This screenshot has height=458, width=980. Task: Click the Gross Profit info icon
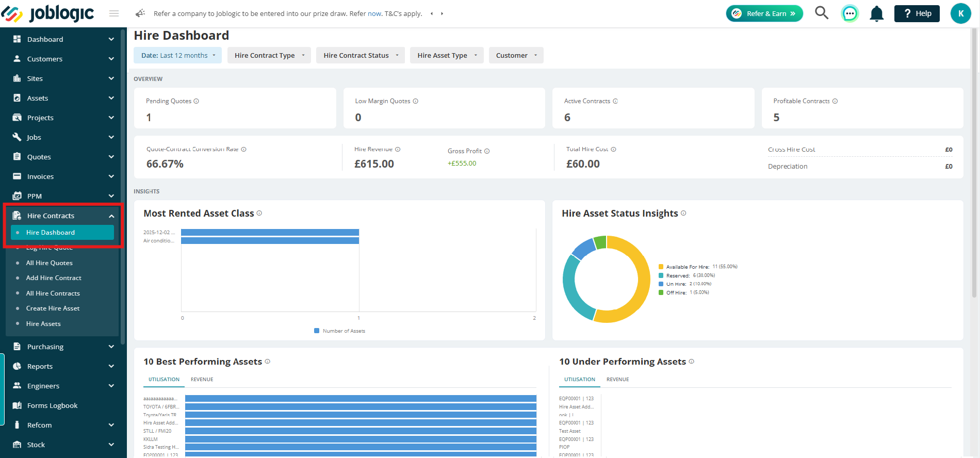pos(487,151)
